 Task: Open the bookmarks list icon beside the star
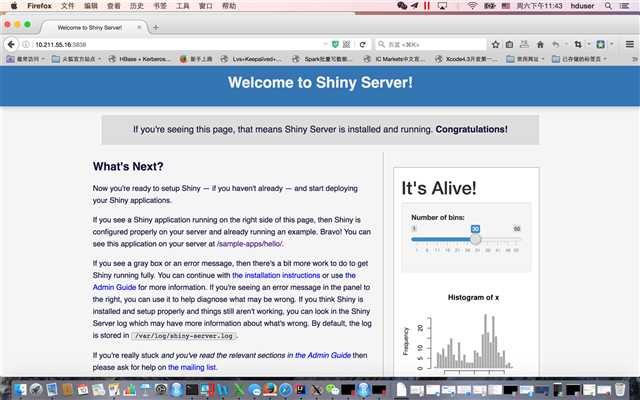coord(509,44)
